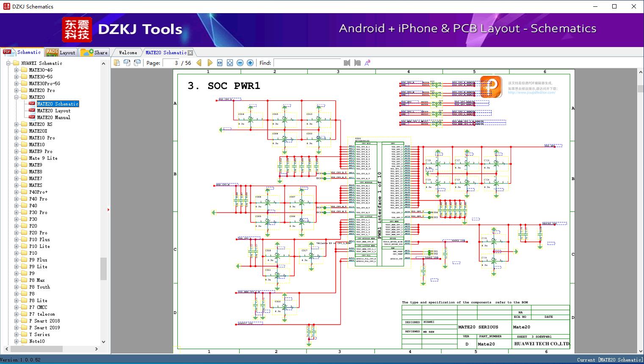Viewport: 644px width, 364px height.
Task: Close the MATE20 Schematic tab
Action: 191,53
